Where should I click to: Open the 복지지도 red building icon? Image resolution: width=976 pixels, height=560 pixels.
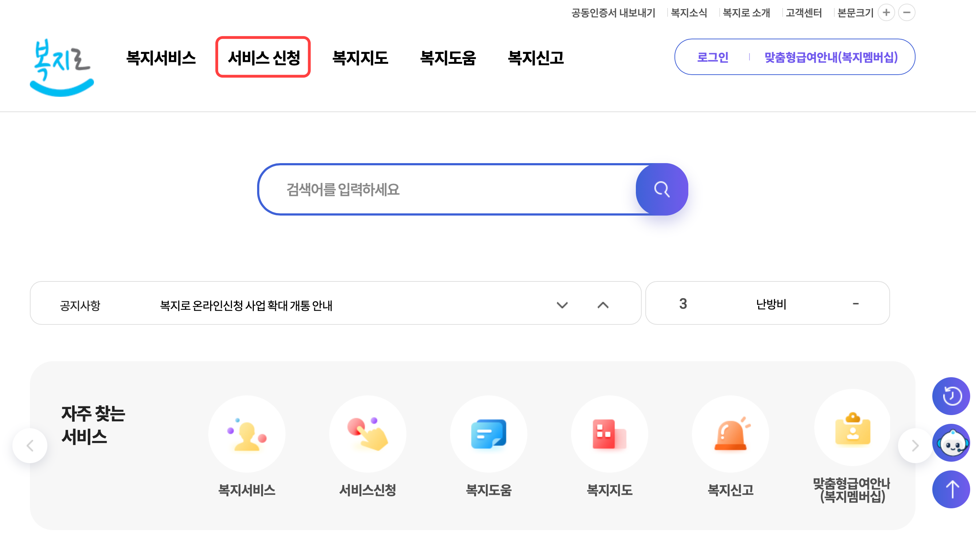coord(609,434)
